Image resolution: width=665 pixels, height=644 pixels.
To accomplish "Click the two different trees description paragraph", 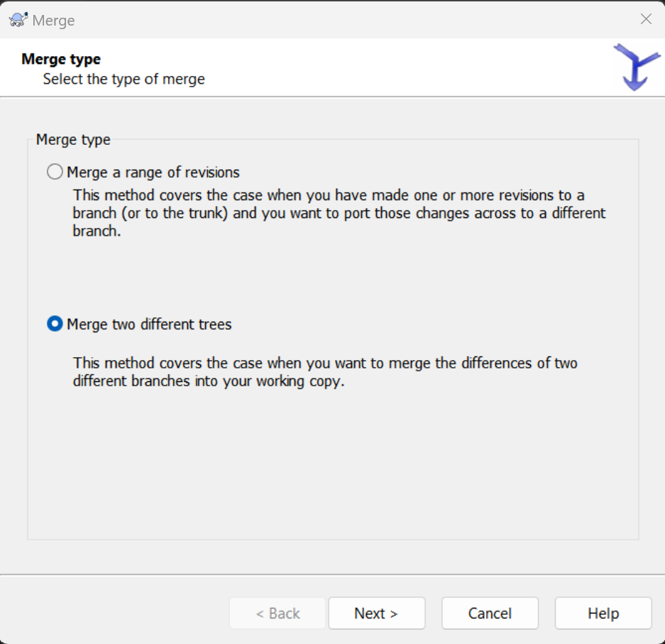I will (x=325, y=372).
